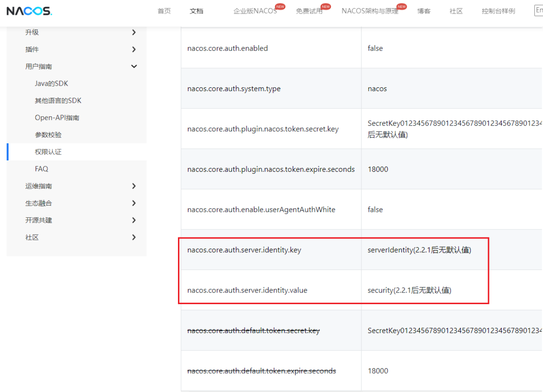Image resolution: width=543 pixels, height=392 pixels.
Task: Open 其他语言的SDK doc page
Action: pyautogui.click(x=58, y=101)
